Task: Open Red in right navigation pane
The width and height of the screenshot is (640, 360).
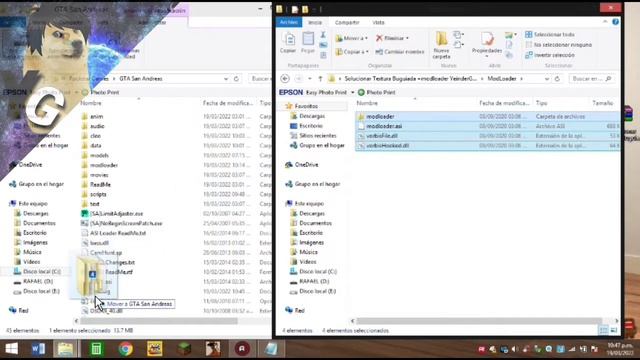Action: pos(300,311)
